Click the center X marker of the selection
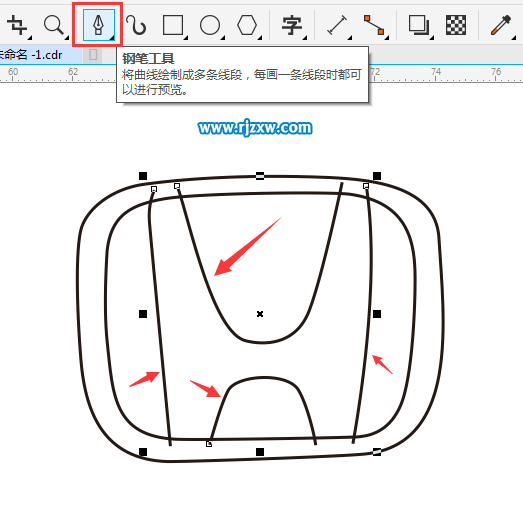523x513 pixels. tap(260, 314)
